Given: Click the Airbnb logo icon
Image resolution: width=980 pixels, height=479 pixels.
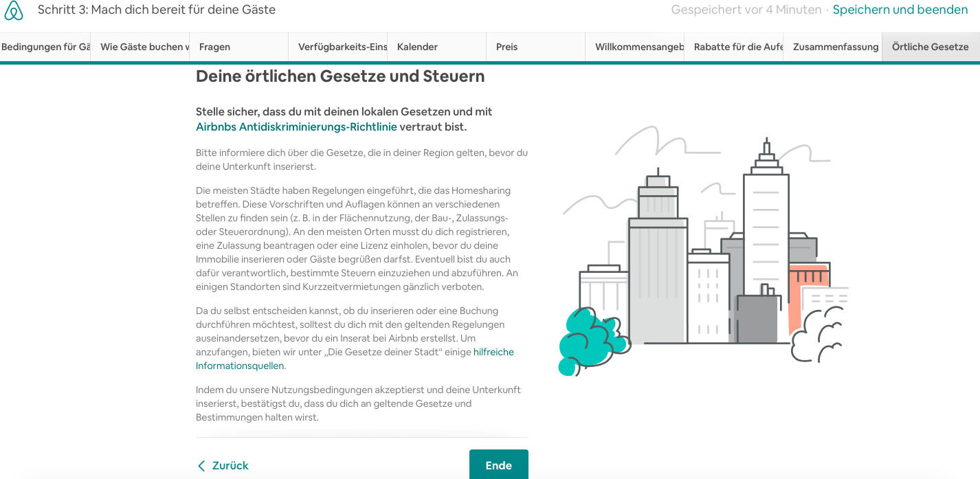Looking at the screenshot, I should [x=14, y=10].
